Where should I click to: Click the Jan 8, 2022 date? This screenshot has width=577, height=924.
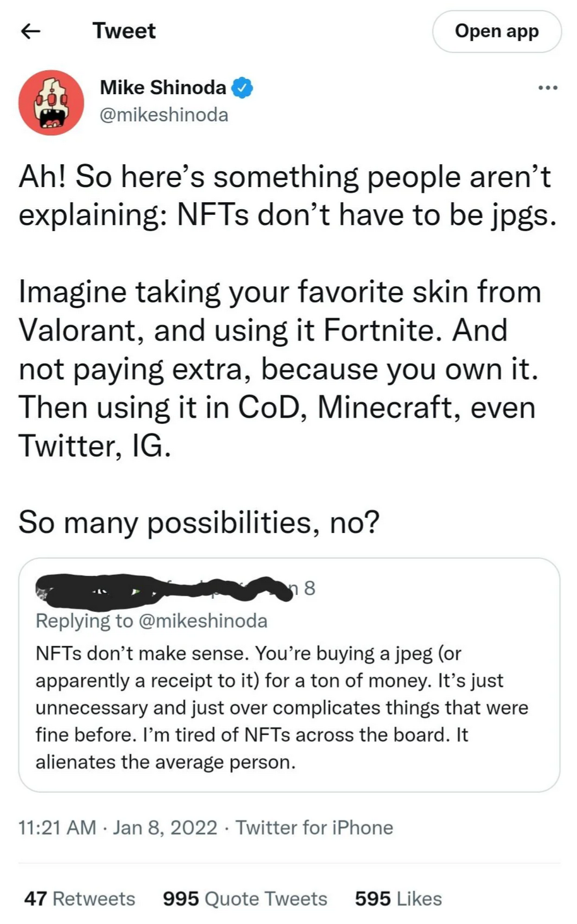(x=165, y=827)
